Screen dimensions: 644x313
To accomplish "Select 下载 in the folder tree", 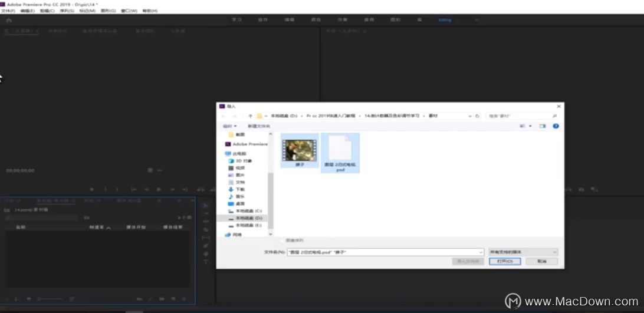I will [x=237, y=189].
